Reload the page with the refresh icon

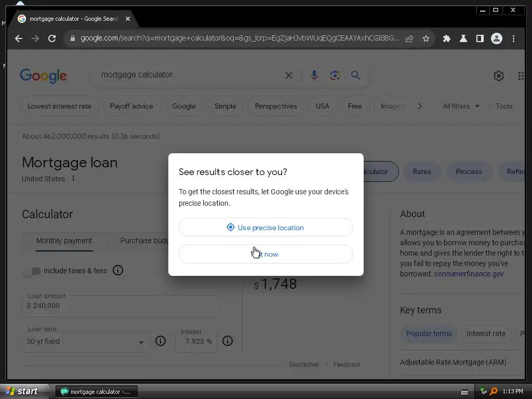pos(52,38)
